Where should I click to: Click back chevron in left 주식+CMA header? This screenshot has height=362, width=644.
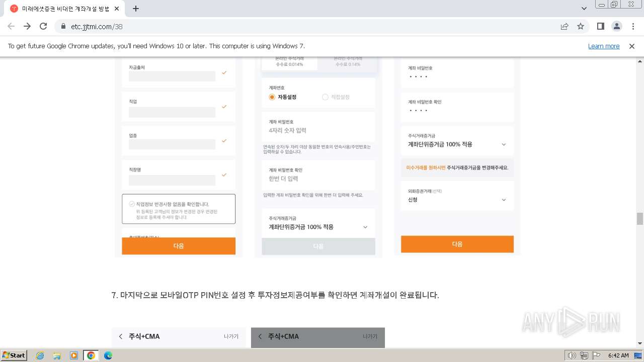(121, 336)
